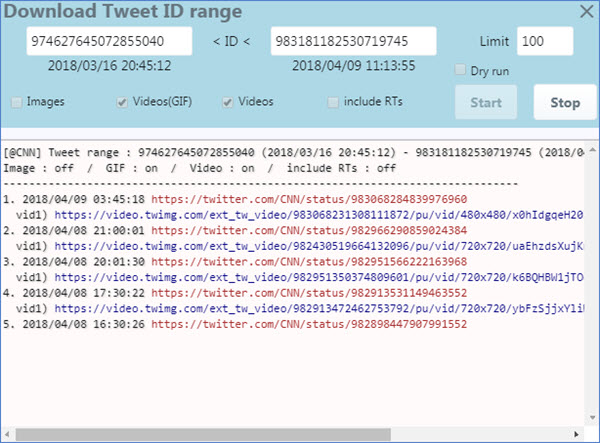
Task: Click the 'Download Tweet ID range' title
Action: click(x=123, y=11)
